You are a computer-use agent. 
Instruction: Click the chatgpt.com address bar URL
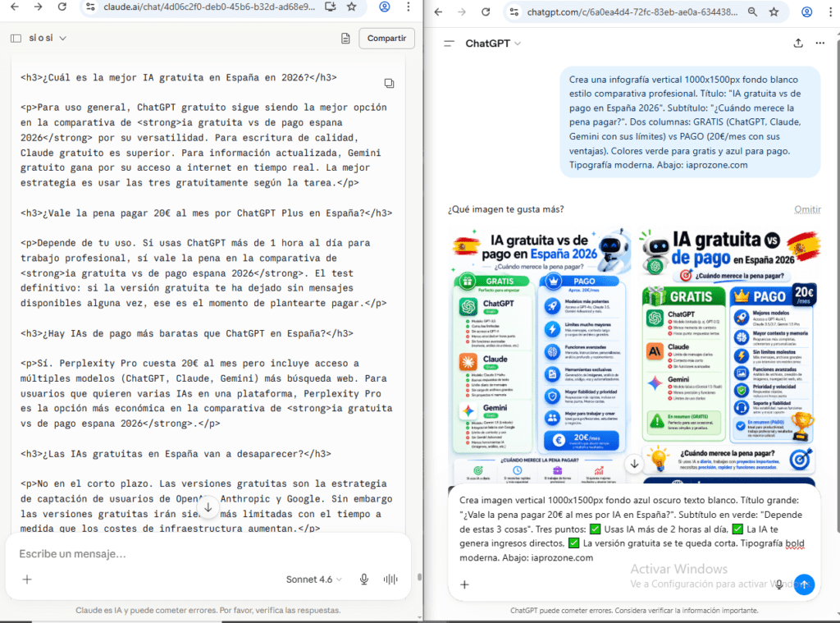pos(632,11)
